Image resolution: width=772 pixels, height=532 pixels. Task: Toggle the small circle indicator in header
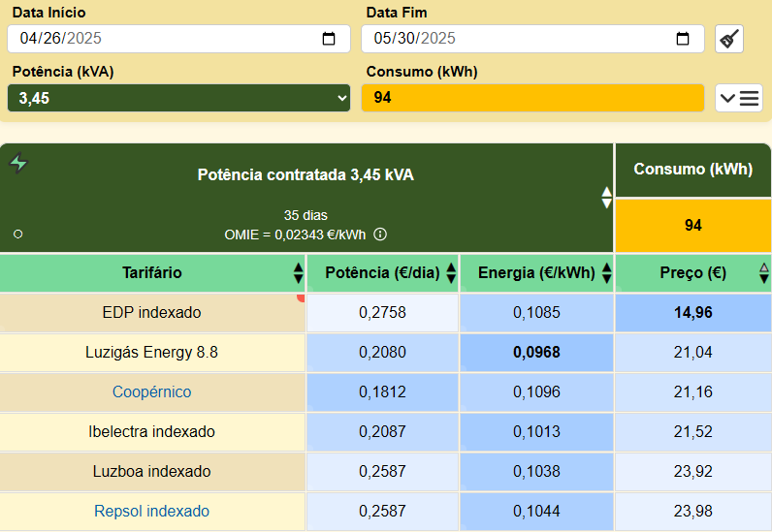(x=18, y=235)
